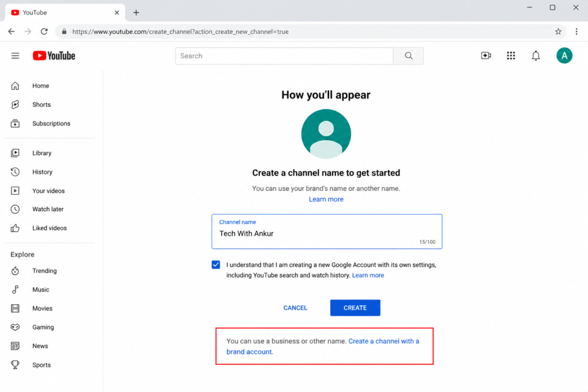This screenshot has height=392, width=588.
Task: Open a new browser tab
Action: 136,13
